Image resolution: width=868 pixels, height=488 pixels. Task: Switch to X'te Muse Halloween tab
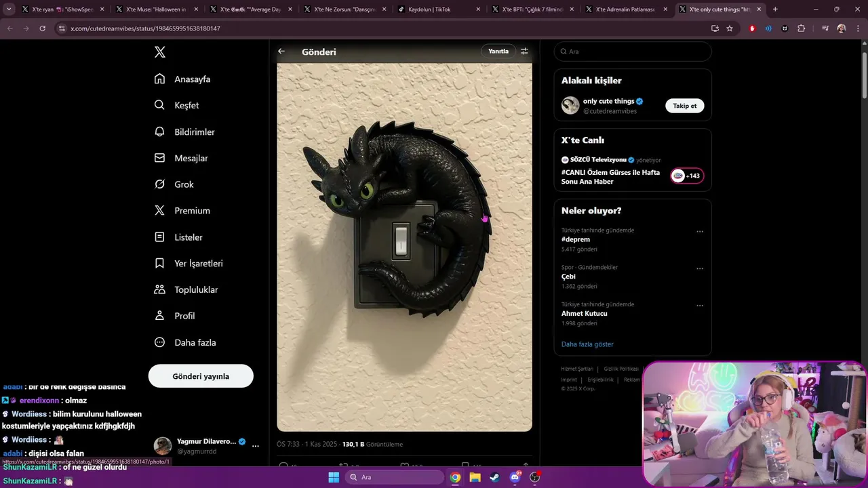tap(156, 9)
